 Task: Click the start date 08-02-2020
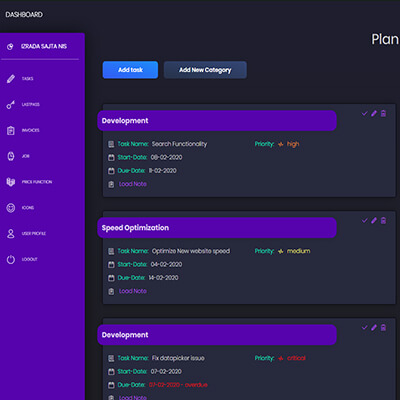tap(166, 157)
